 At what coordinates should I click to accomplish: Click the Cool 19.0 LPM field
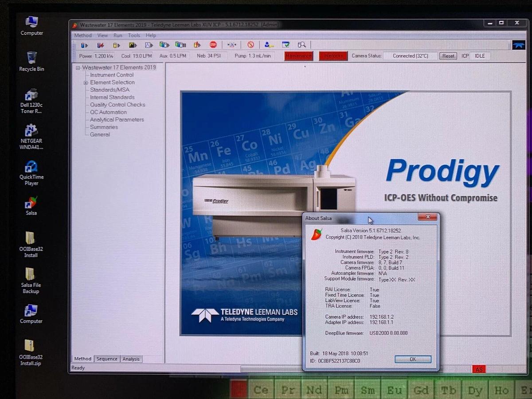point(142,56)
